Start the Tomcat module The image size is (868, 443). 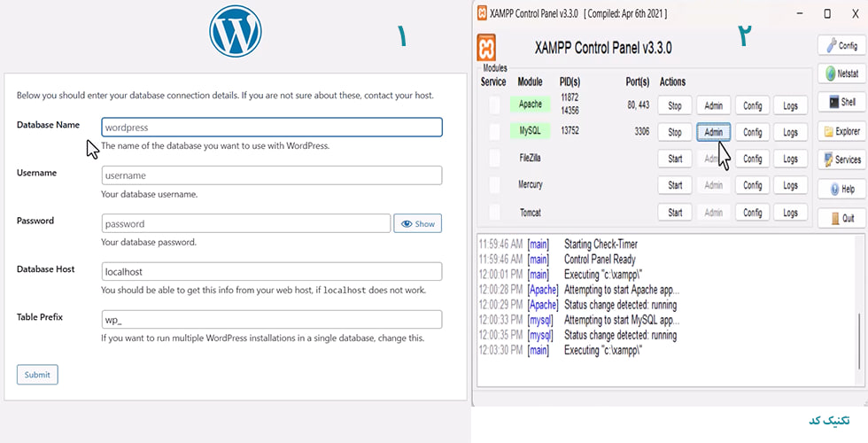(675, 212)
